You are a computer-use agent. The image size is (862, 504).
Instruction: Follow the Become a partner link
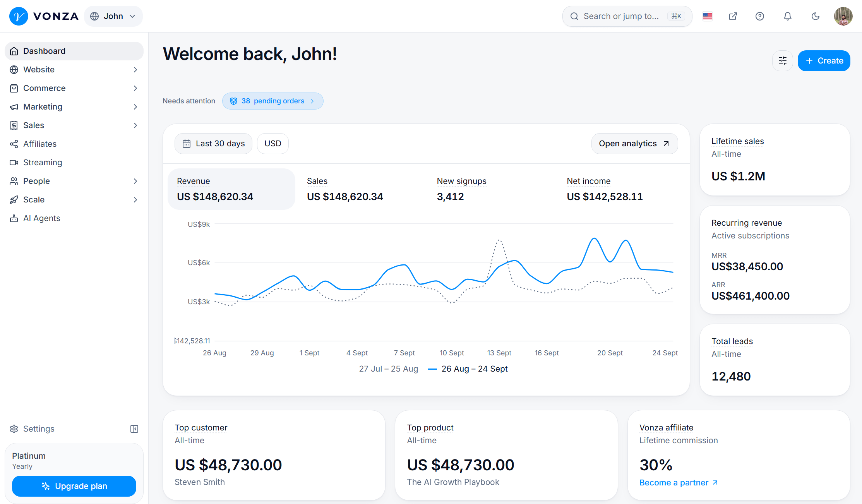click(x=679, y=483)
